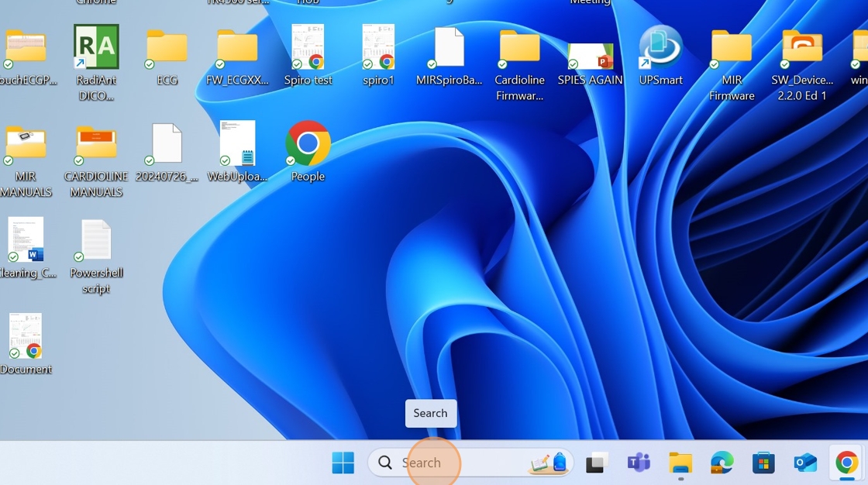Switch to Google Chrome in taskbar

tap(846, 463)
